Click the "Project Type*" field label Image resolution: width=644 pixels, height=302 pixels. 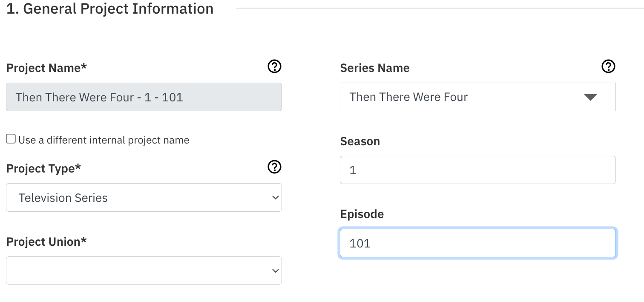[x=43, y=169]
